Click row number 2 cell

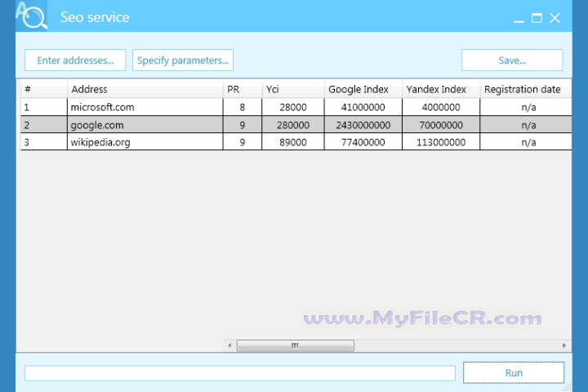point(44,124)
